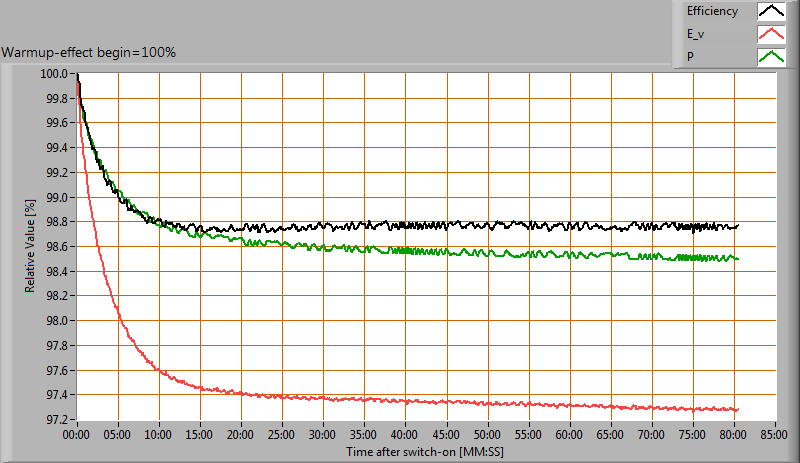800x463 pixels.
Task: Click the 98.0 tick label on Y-axis
Action: pos(53,321)
